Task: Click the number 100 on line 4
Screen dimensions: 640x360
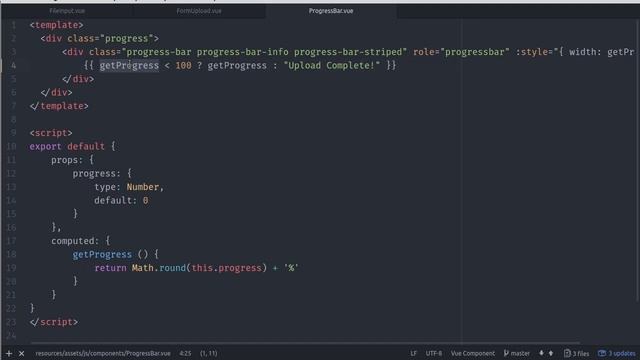Action: 183,66
